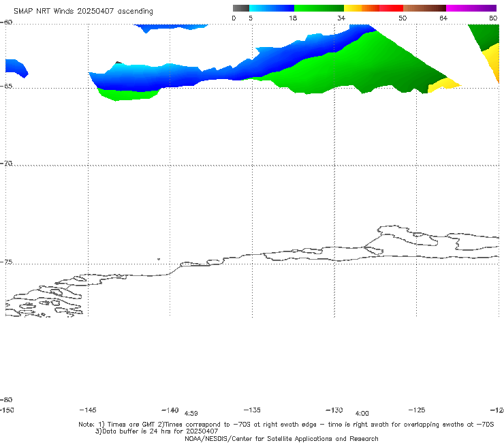
Task: Click the longitude label '-140'
Action: [170, 410]
